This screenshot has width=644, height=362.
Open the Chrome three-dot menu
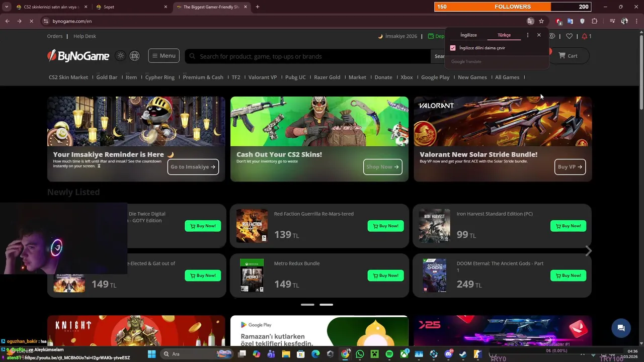click(636, 21)
